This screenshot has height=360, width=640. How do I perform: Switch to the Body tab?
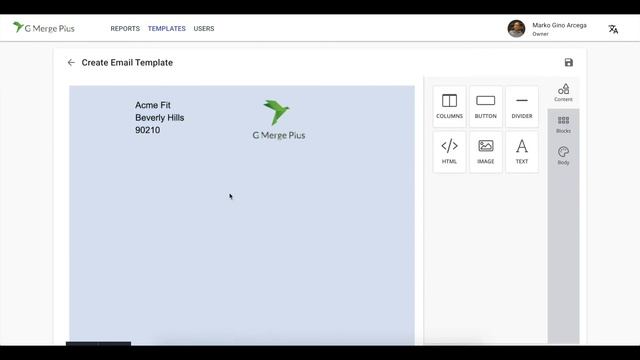click(x=563, y=156)
